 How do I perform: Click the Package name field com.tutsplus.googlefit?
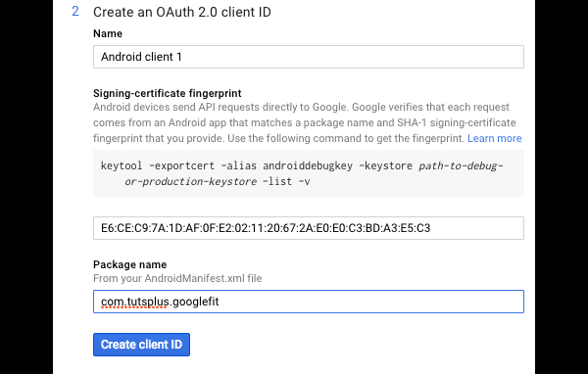click(x=309, y=302)
